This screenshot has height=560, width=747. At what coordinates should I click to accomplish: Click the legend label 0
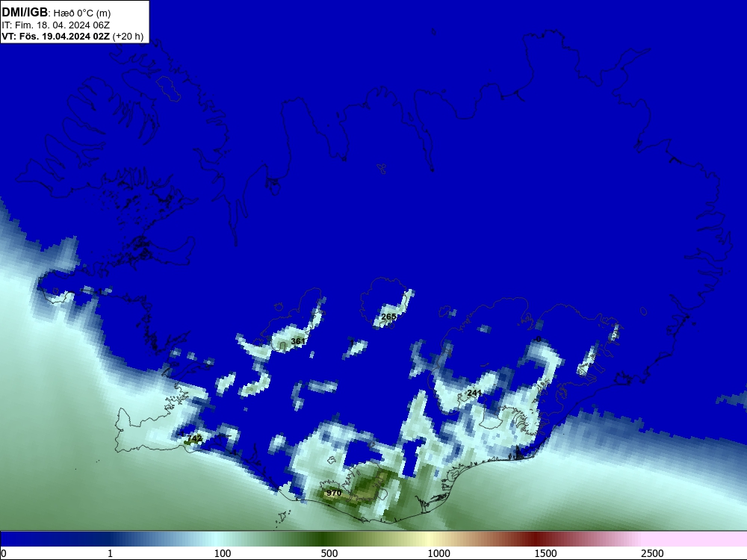click(4, 553)
